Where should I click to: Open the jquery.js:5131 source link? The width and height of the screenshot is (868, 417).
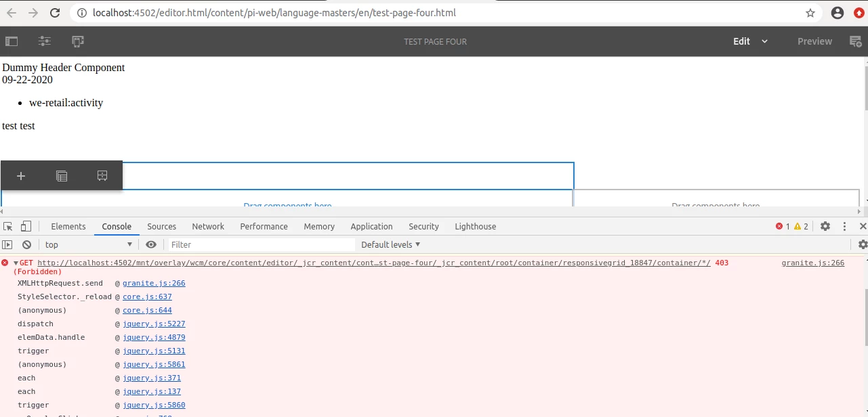[x=154, y=351]
